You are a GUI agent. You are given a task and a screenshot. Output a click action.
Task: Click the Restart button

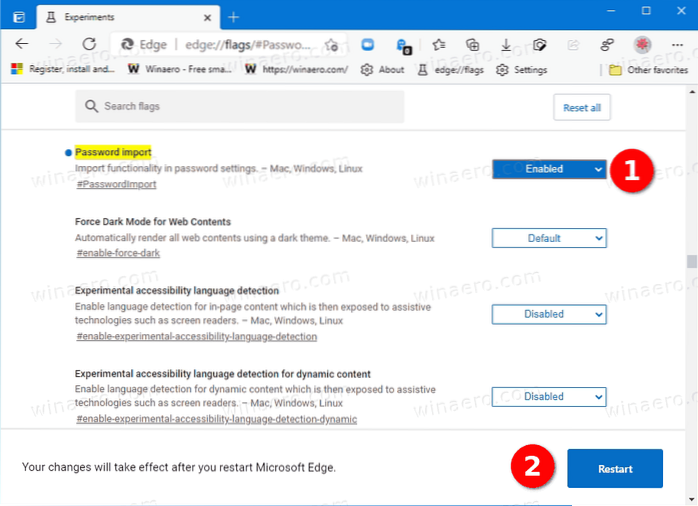click(x=614, y=468)
